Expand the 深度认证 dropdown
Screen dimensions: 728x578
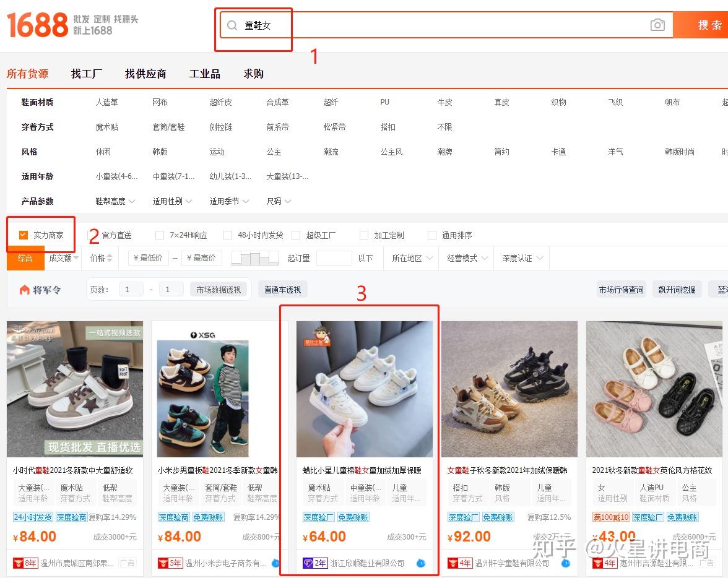click(522, 258)
